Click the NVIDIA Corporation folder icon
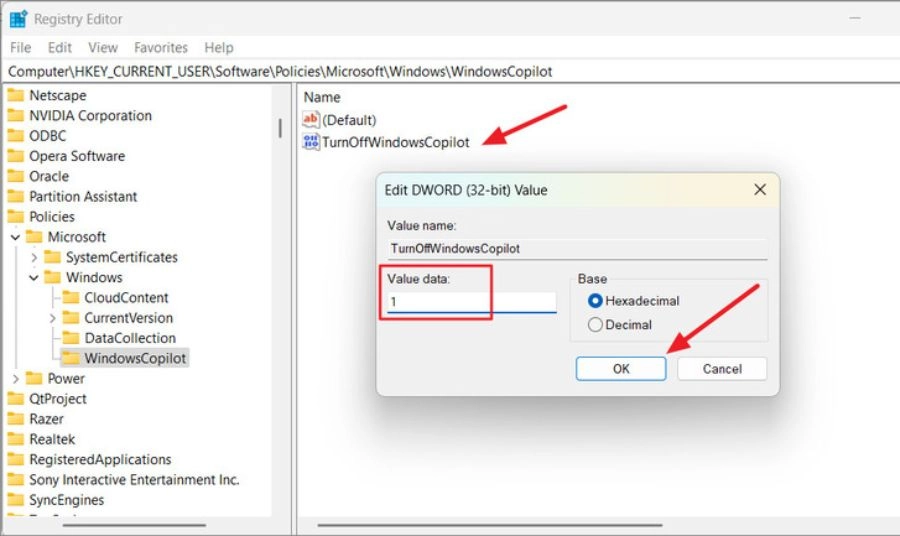 click(x=15, y=115)
